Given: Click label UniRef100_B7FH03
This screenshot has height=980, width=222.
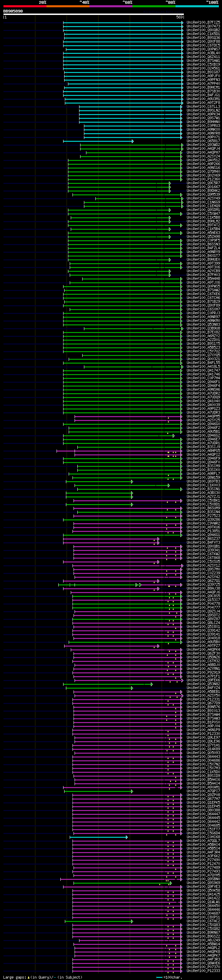Looking at the screenshot, I should pos(203,275).
